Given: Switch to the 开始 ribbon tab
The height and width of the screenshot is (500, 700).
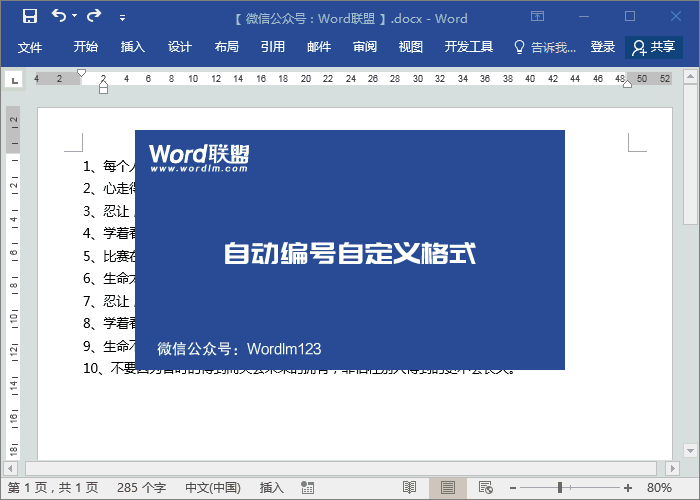Looking at the screenshot, I should pos(86,47).
